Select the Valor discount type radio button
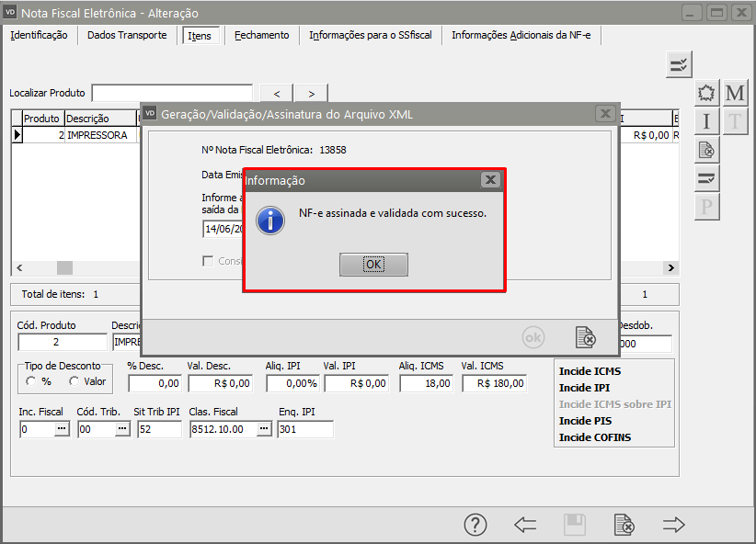 74,381
